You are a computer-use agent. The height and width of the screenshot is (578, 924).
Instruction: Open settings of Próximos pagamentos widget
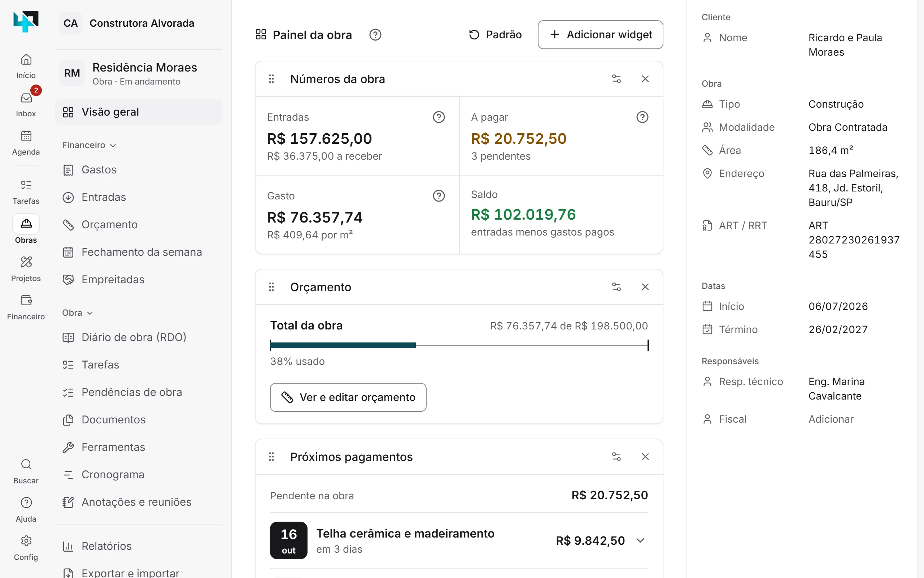tap(616, 456)
